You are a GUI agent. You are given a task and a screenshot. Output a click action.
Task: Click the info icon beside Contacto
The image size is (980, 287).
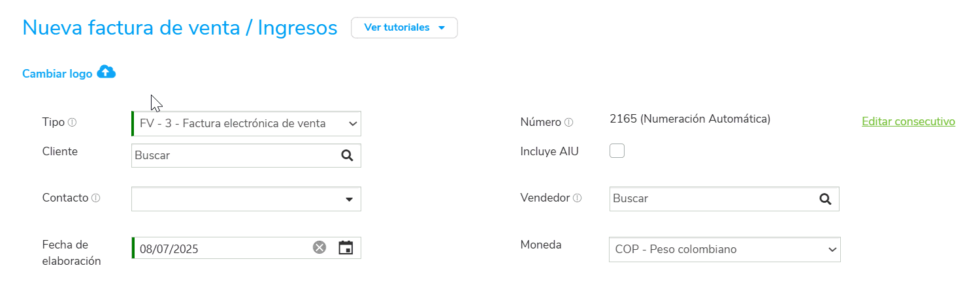[x=96, y=198]
